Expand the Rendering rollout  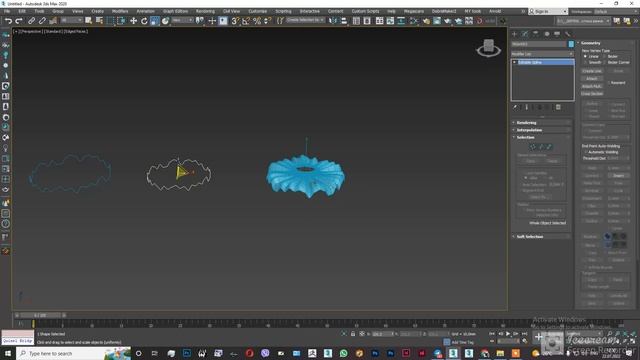[x=542, y=122]
